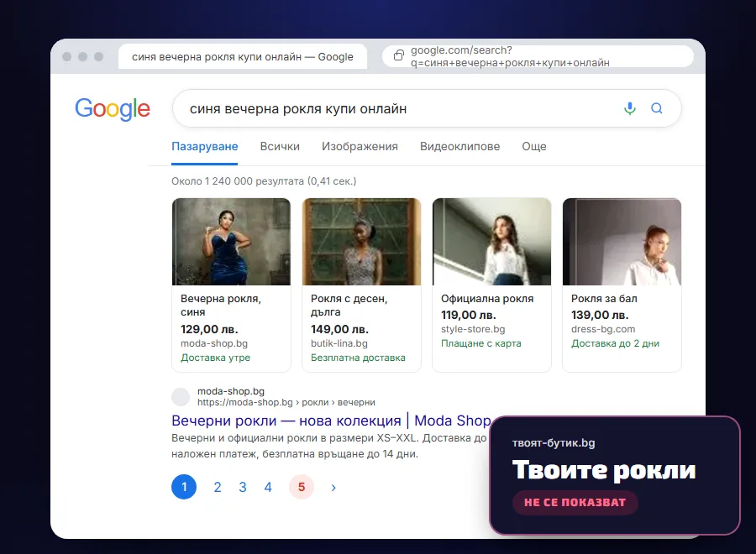Go to results page 4
Viewport: 756px width, 554px height.
[x=268, y=487]
